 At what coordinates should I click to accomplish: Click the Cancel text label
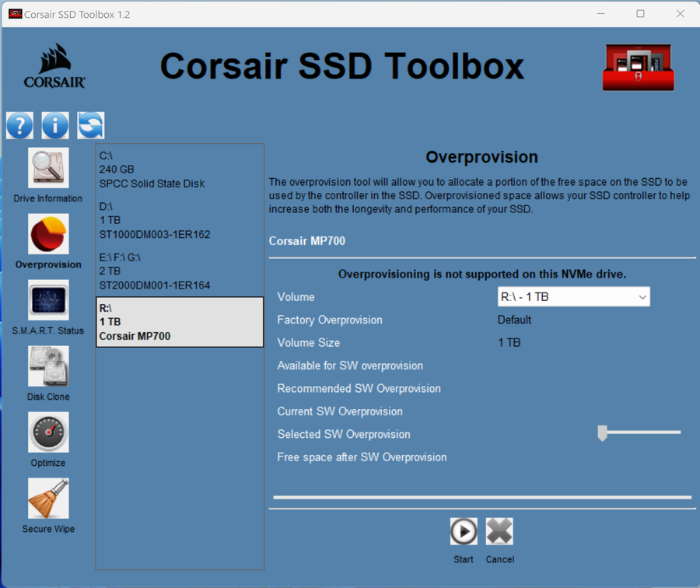500,559
